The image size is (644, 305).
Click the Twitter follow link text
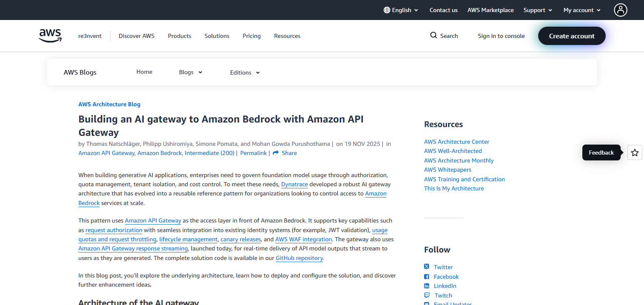point(443,267)
